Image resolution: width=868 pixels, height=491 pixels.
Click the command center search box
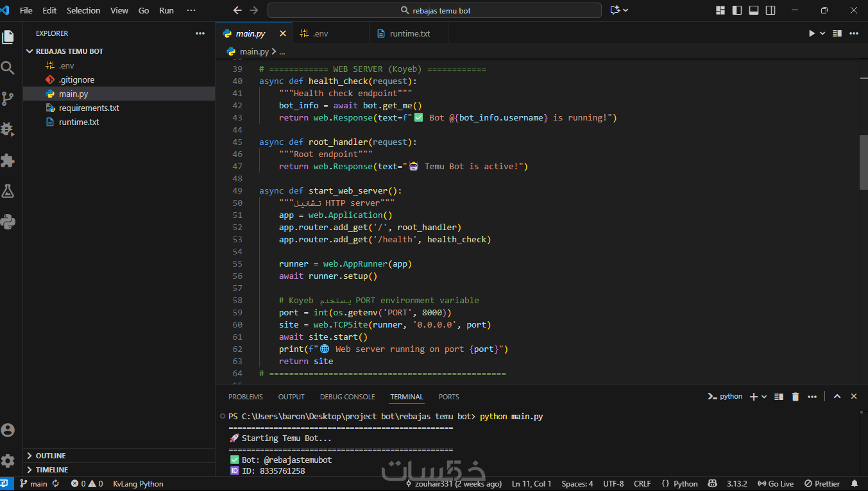(x=434, y=10)
